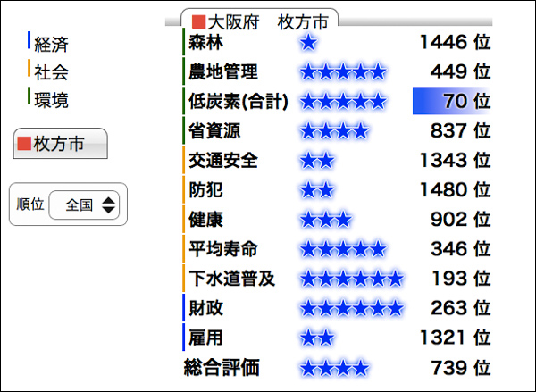Click the star rating for 森林
The height and width of the screenshot is (392, 536).
[x=309, y=42]
